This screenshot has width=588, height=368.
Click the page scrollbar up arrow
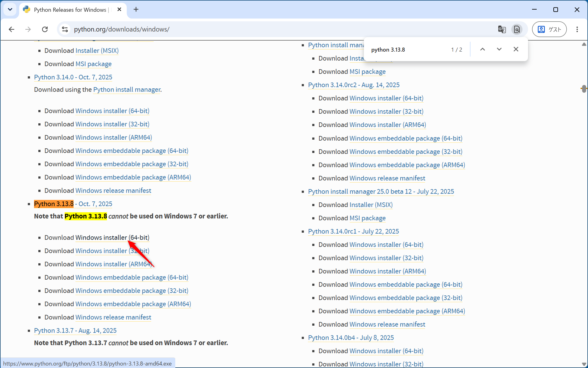[584, 44]
